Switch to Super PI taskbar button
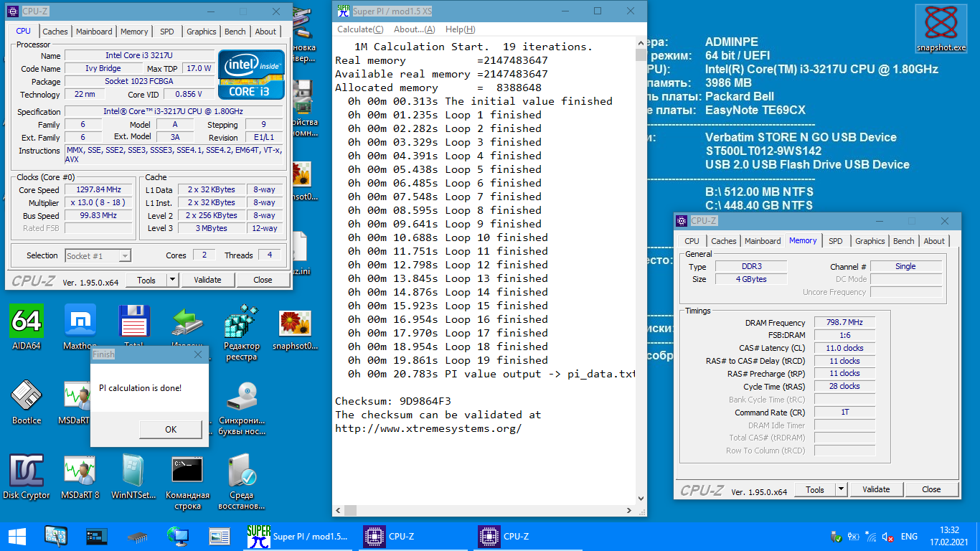This screenshot has height=551, width=980. (298, 536)
